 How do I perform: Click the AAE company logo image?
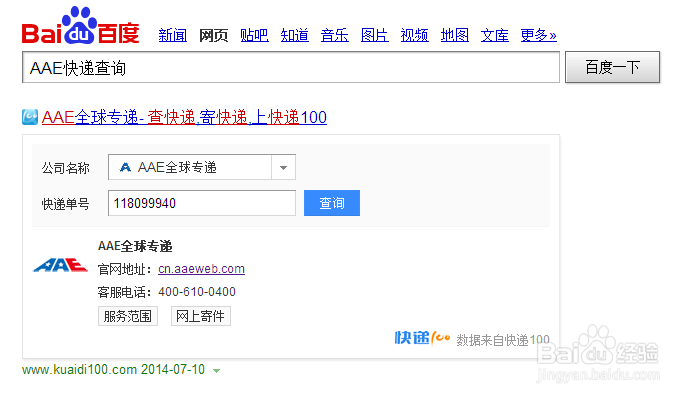pos(61,265)
